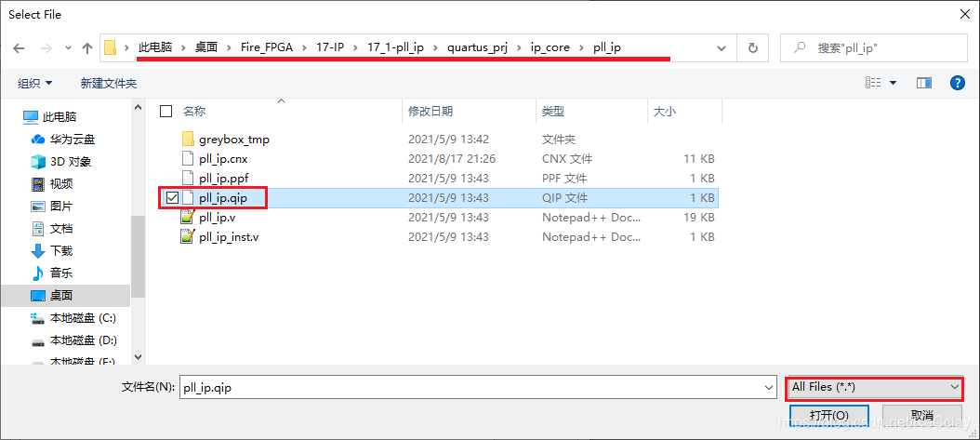Go up one folder level

(87, 48)
